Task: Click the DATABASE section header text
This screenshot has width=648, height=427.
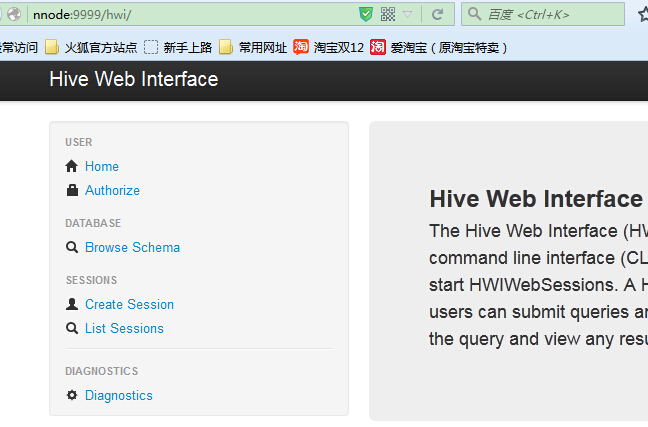Action: click(x=93, y=223)
